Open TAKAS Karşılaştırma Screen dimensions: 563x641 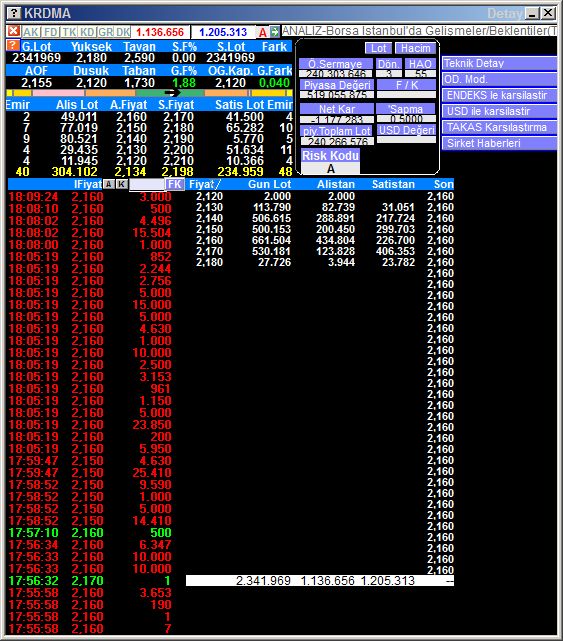pyautogui.click(x=499, y=127)
